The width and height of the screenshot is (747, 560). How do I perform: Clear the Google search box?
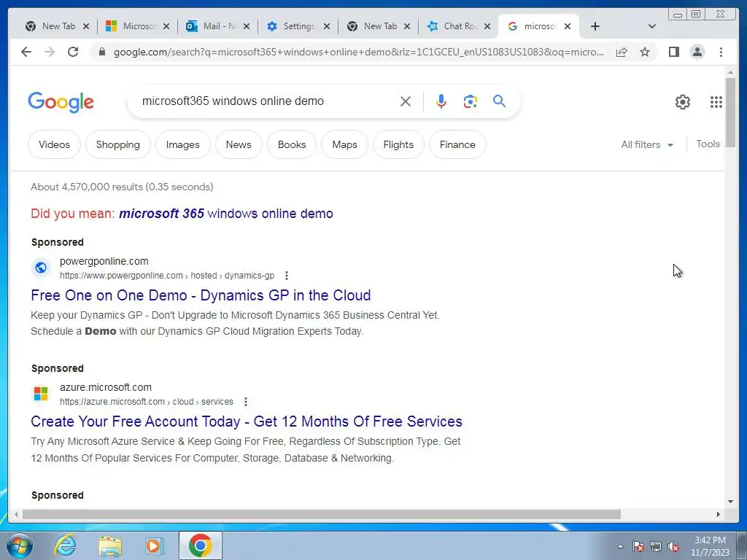pyautogui.click(x=406, y=101)
